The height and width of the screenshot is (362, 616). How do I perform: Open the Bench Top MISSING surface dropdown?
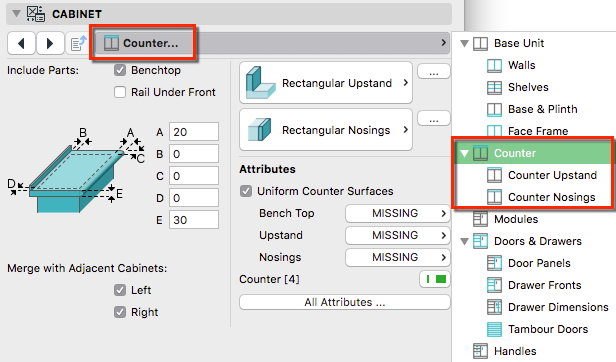point(398,213)
